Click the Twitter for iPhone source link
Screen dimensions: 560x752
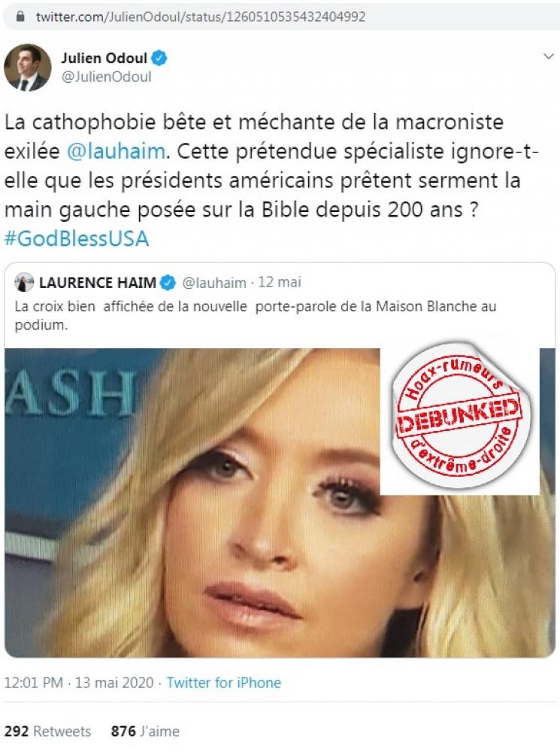click(224, 683)
